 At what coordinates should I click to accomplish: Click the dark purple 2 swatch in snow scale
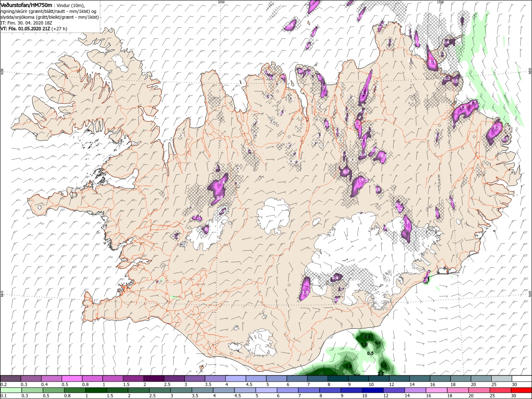coord(153,379)
